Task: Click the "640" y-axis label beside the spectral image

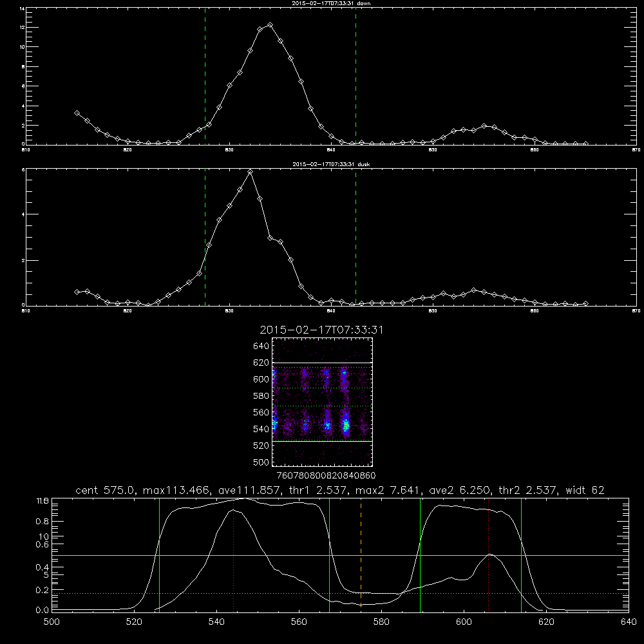Action: 261,346
